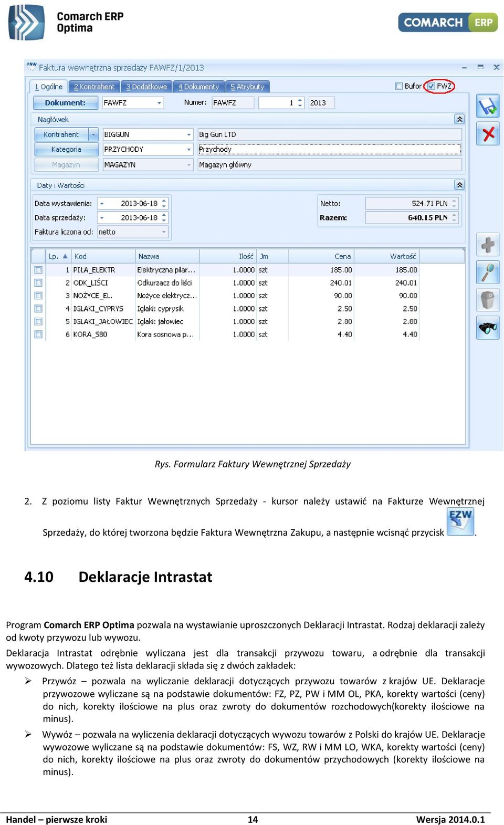Click the Dokument button
504x825 pixels.
[x=65, y=103]
